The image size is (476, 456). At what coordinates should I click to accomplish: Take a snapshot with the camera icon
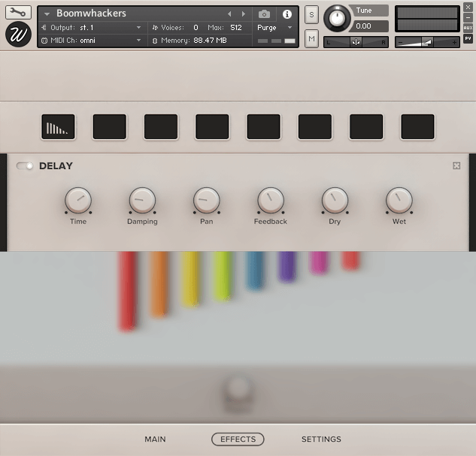[x=264, y=14]
